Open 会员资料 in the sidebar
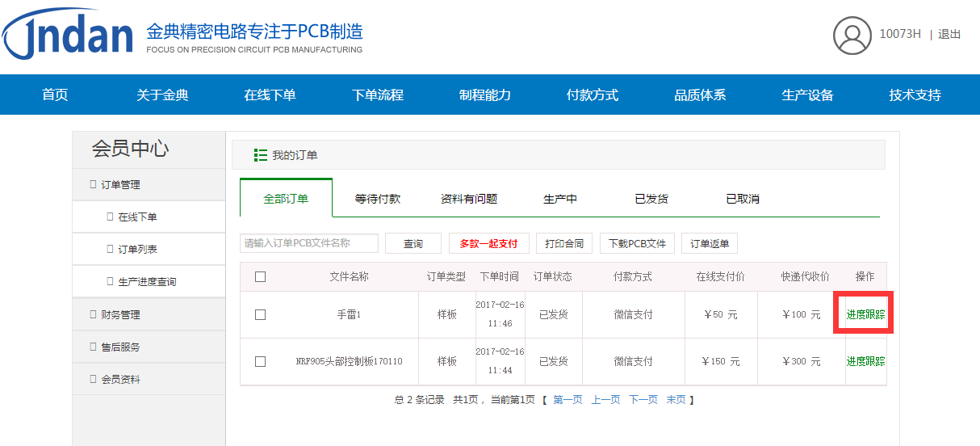Viewport: 980px width, 446px height. point(119,379)
